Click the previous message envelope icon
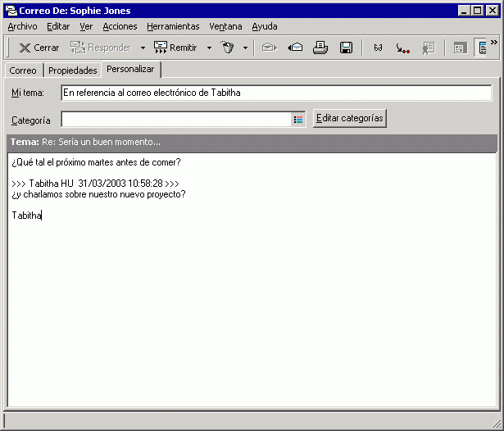Viewport: 504px width, 431px height. [x=295, y=48]
